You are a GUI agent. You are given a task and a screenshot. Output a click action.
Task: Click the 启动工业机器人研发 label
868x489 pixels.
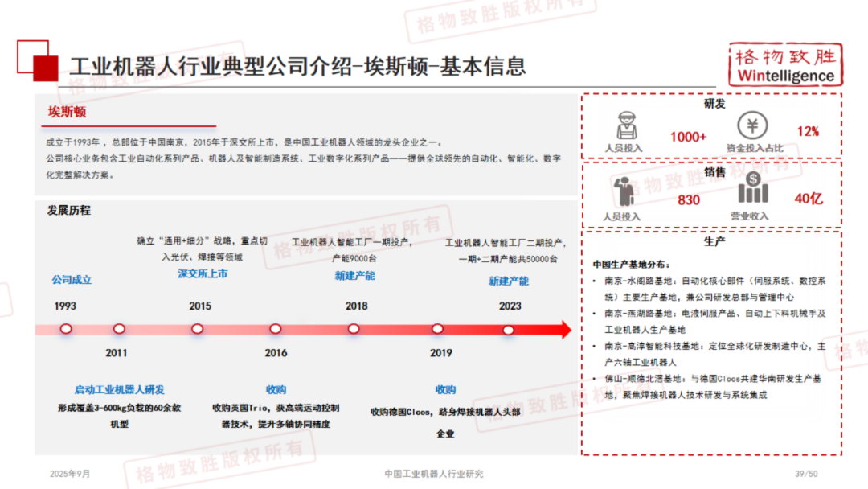click(119, 390)
